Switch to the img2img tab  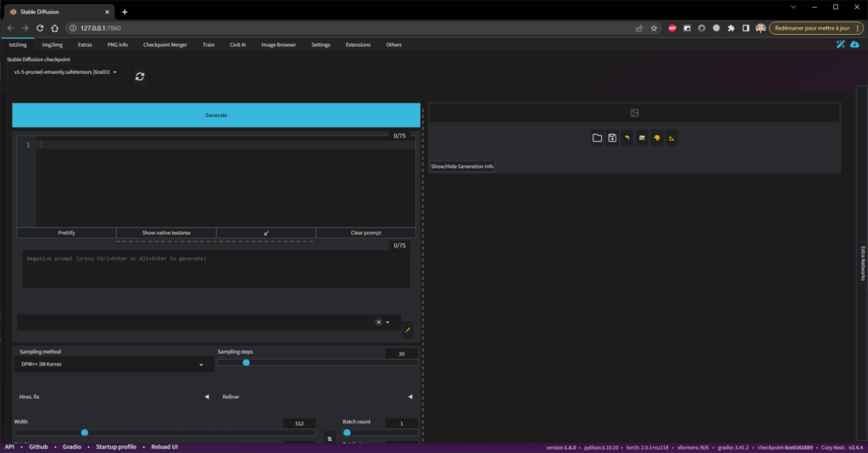point(53,44)
